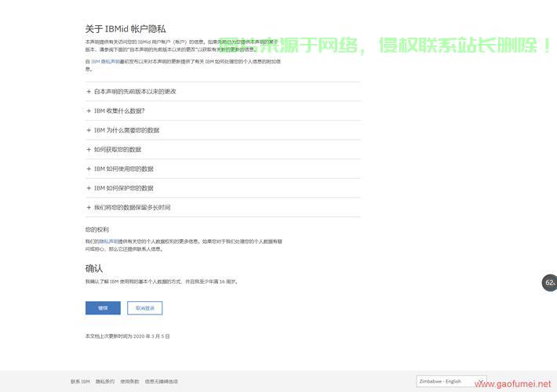Expand '如何获取您的数据' accordion
The width and height of the screenshot is (557, 392).
223,150
